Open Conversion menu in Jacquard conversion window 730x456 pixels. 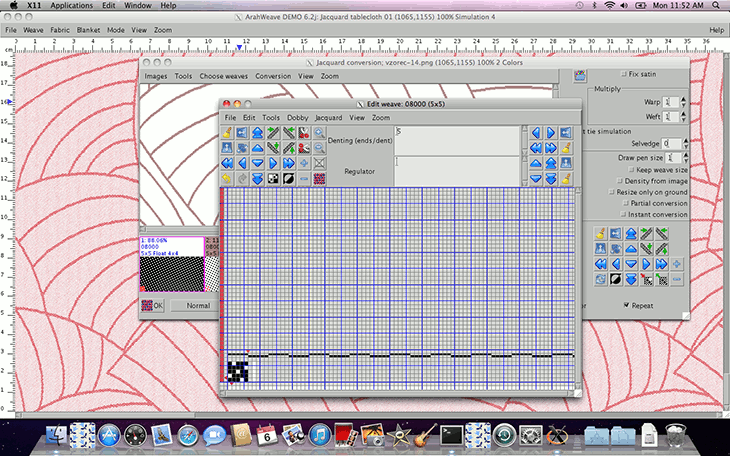coord(273,76)
